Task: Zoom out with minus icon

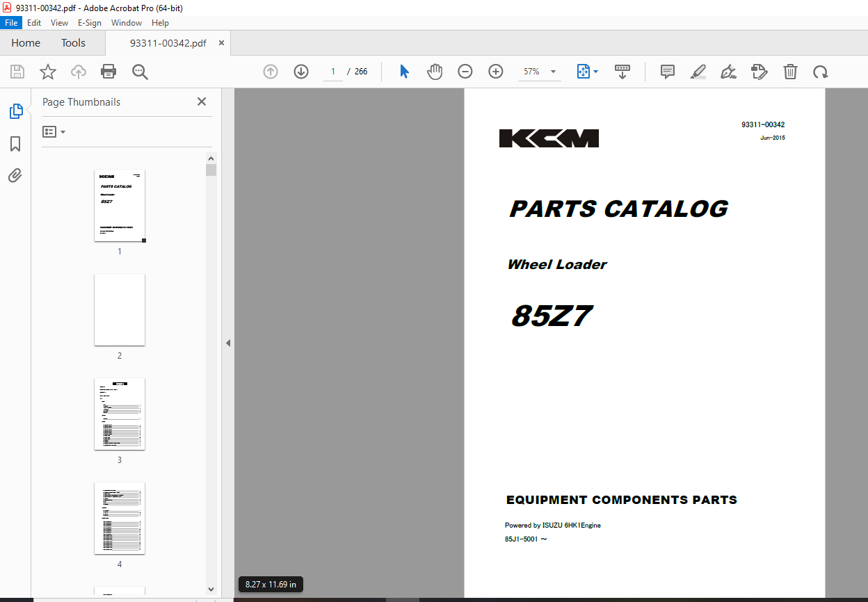Action: [x=465, y=72]
